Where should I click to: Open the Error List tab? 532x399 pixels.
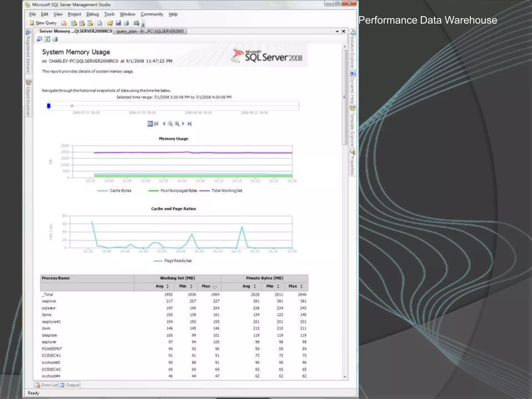pos(46,385)
